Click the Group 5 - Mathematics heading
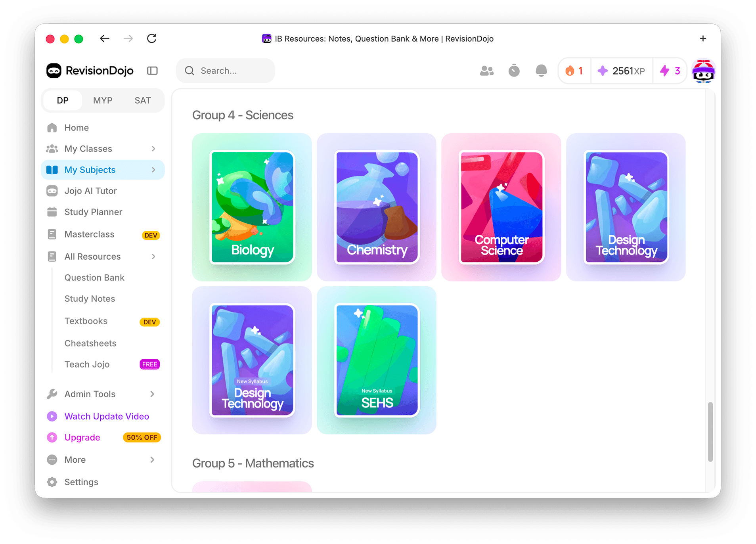This screenshot has width=756, height=544. 253,463
